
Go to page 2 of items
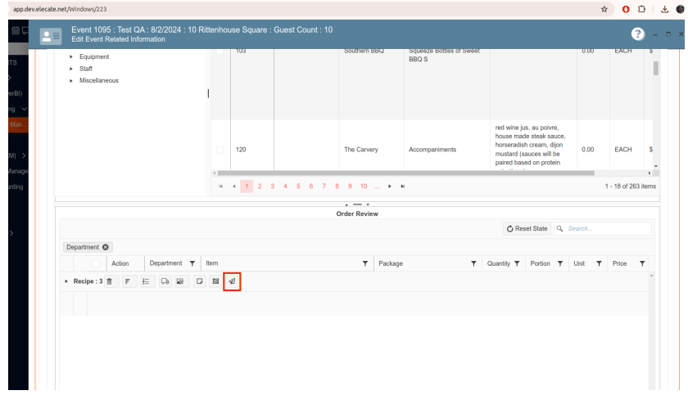point(259,186)
